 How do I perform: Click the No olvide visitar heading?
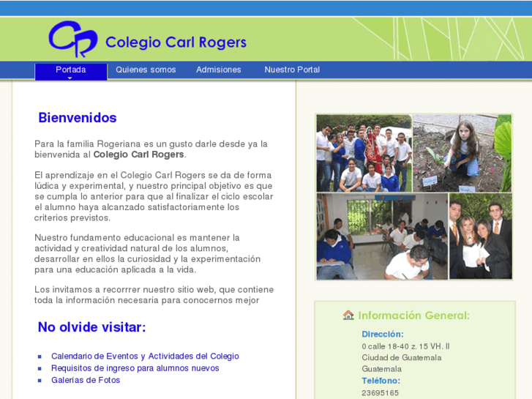pos(91,327)
